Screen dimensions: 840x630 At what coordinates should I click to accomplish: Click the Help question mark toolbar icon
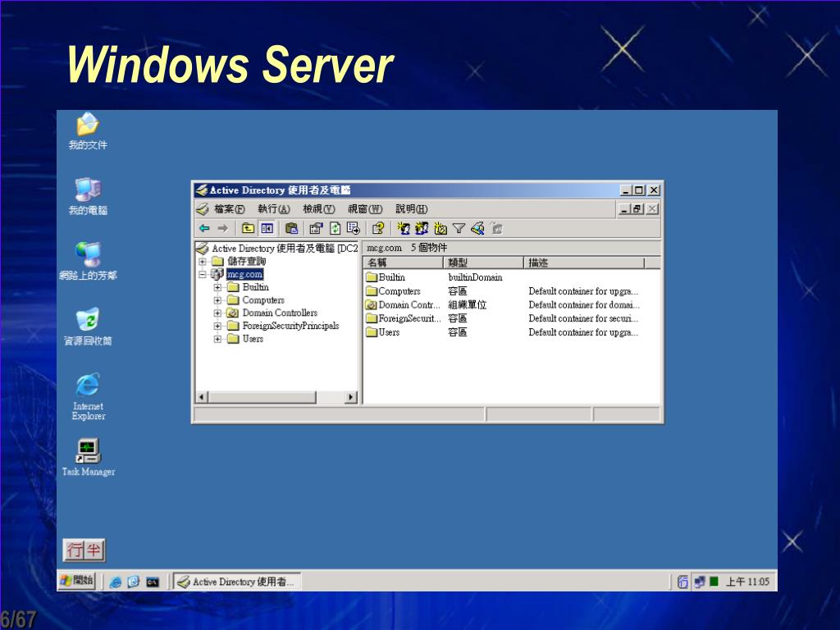click(377, 228)
